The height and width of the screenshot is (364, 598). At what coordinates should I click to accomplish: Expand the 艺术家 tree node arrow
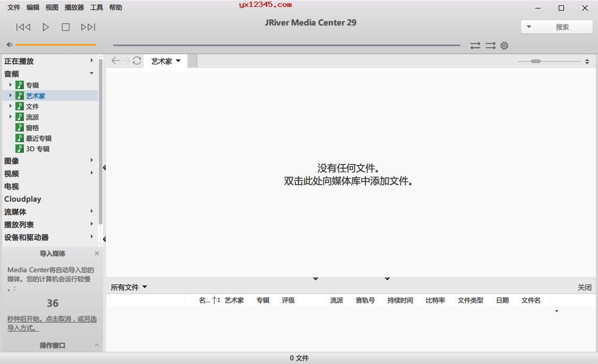[10, 96]
